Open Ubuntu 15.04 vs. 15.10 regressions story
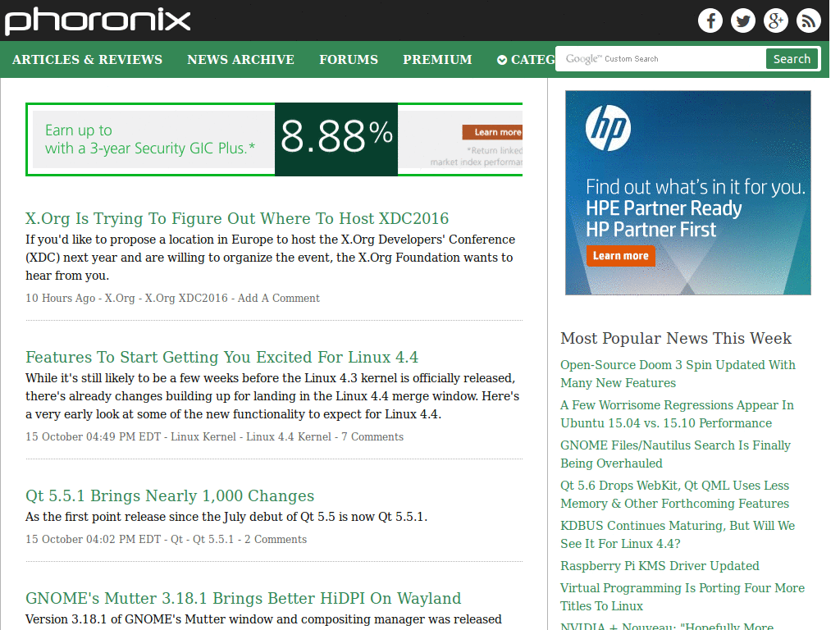The width and height of the screenshot is (840, 630). coord(677,414)
